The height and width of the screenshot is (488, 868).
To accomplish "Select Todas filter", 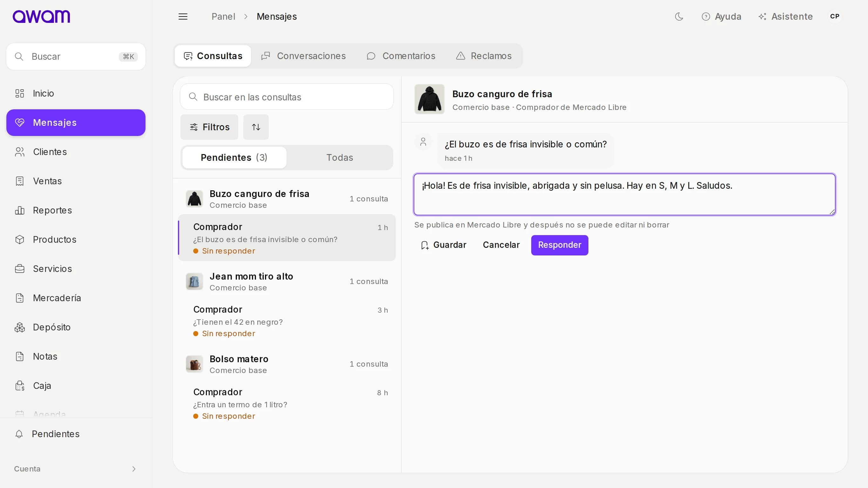I will click(340, 157).
